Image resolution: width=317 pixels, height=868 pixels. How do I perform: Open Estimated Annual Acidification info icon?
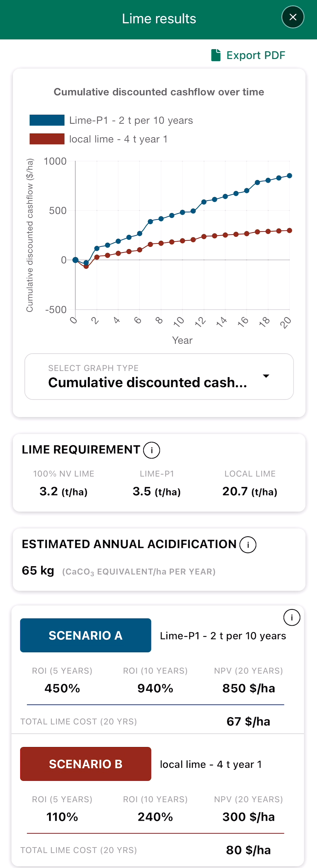tap(248, 545)
